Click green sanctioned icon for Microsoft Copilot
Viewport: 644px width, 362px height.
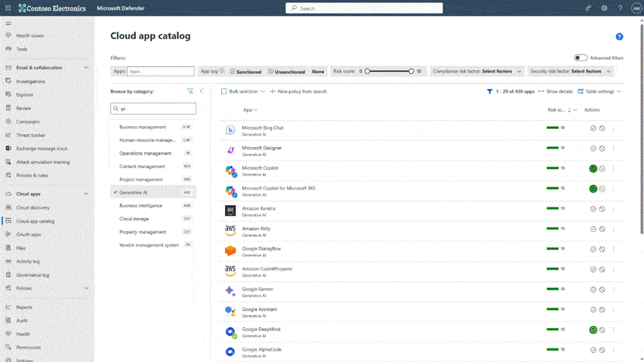(x=593, y=168)
